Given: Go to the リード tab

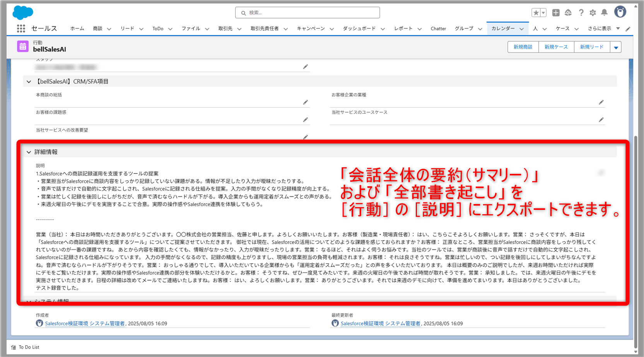Looking at the screenshot, I should [127, 29].
